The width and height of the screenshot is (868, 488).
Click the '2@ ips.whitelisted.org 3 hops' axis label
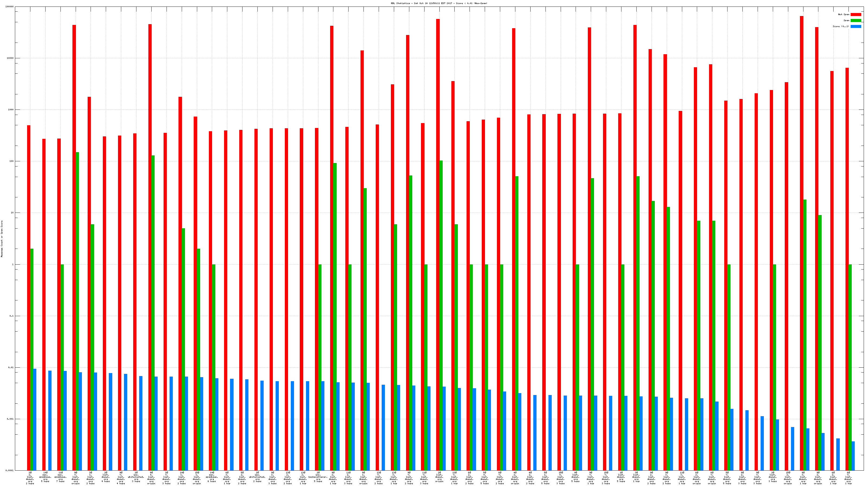[136, 477]
